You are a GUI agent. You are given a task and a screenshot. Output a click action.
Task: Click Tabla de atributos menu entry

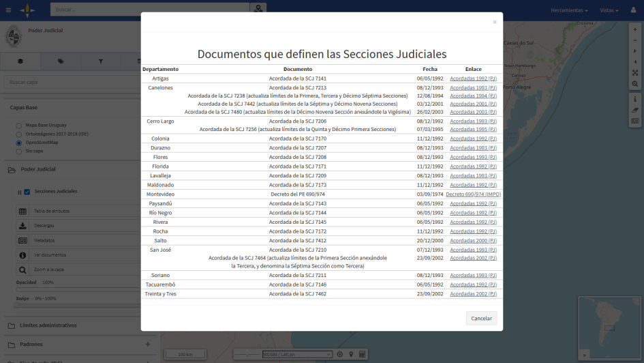(x=52, y=212)
